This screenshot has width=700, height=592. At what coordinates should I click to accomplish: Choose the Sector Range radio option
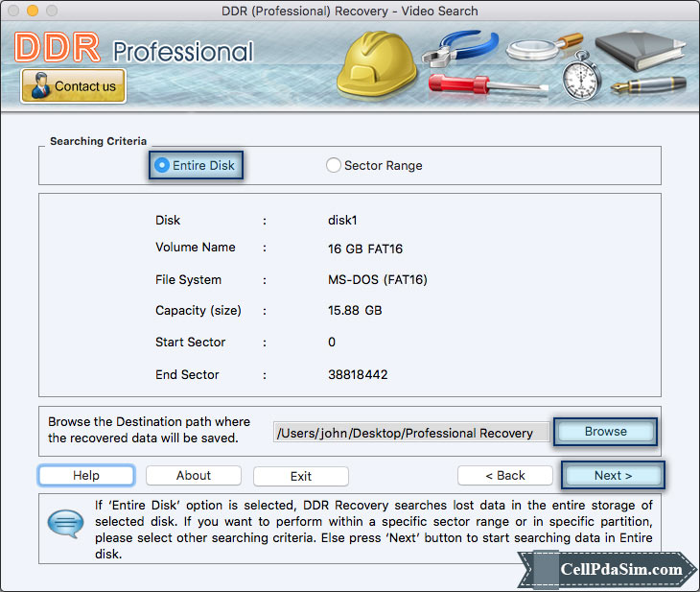pos(374,165)
